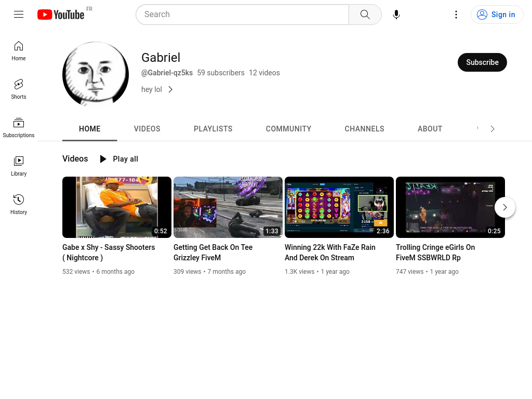Open the three-dot settings menu

pyautogui.click(x=456, y=15)
